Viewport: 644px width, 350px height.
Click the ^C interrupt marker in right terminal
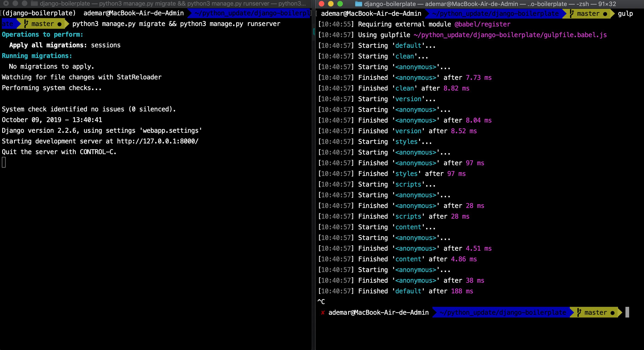321,302
